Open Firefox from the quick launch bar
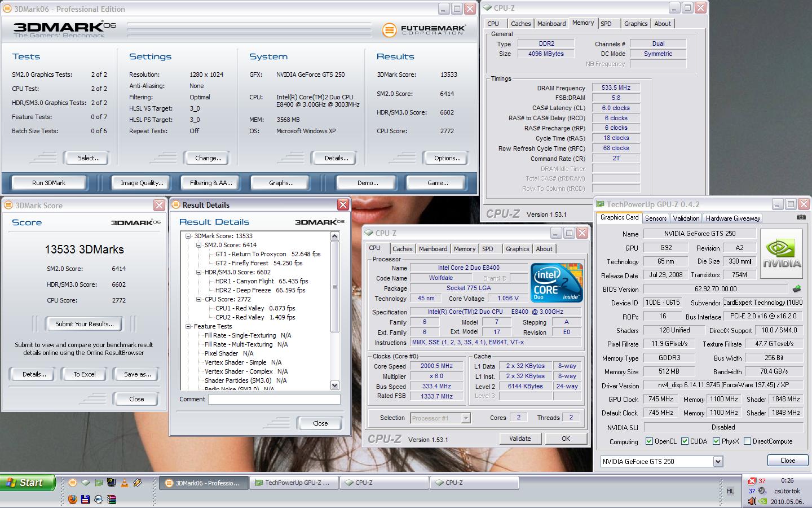This screenshot has height=508, width=812. point(73,499)
